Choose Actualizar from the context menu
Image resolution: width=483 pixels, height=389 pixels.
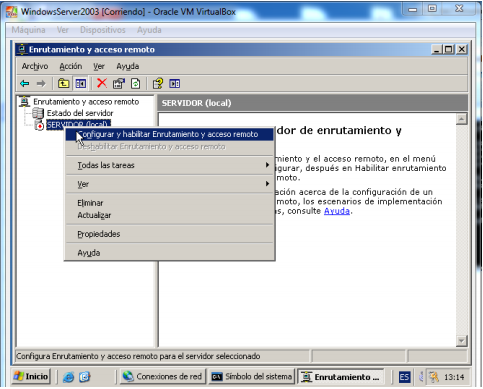170,215
